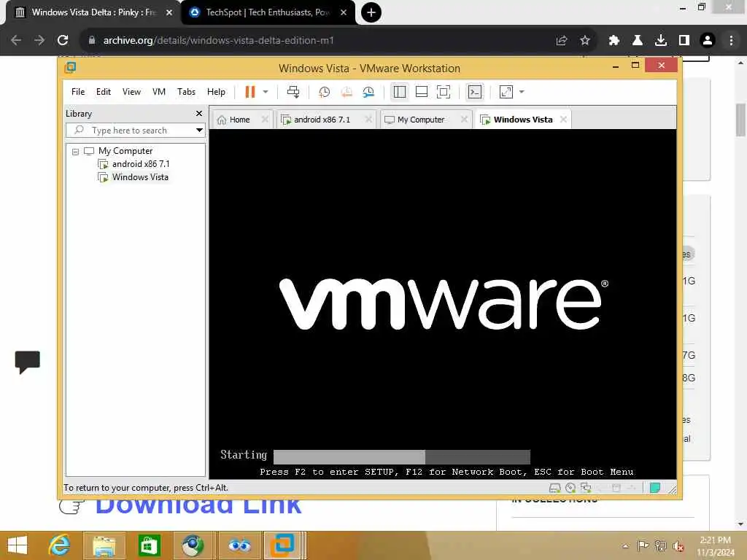Open the browser three-dot menu
This screenshot has width=747, height=560.
pyautogui.click(x=731, y=41)
